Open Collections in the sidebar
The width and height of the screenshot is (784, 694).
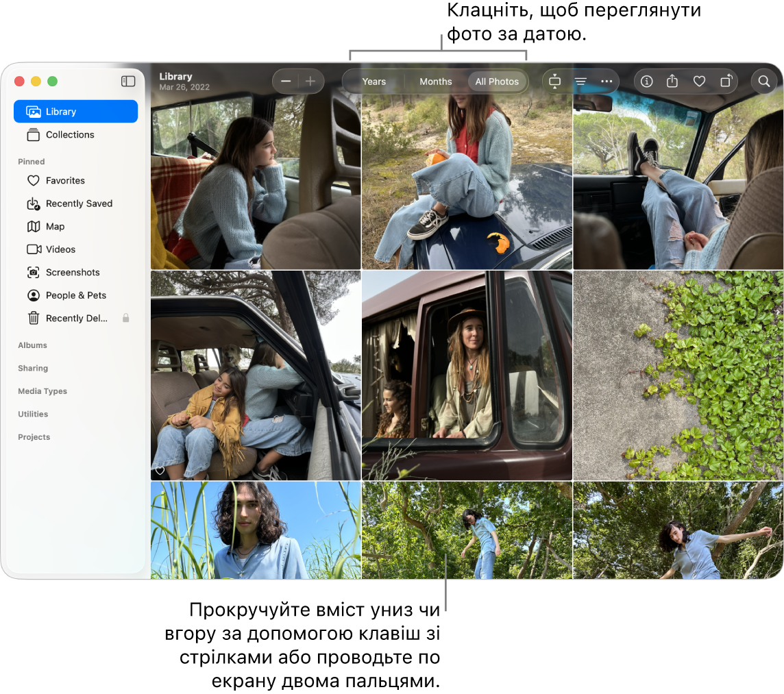click(x=70, y=135)
